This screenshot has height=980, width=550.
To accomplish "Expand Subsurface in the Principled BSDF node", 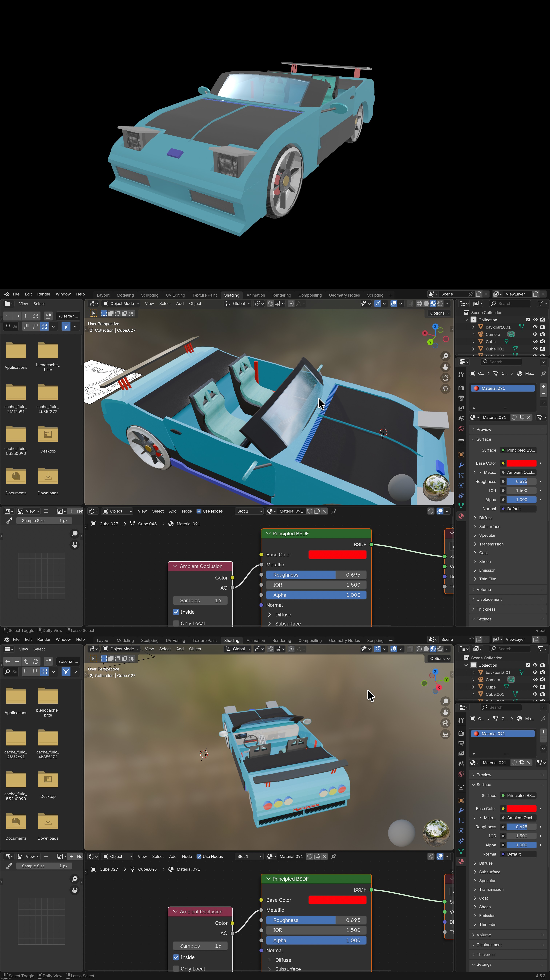I will (288, 624).
